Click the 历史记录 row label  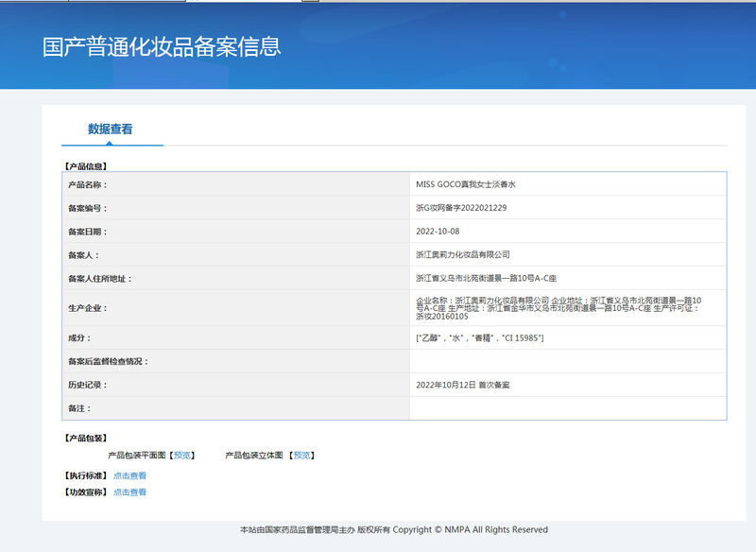point(88,385)
